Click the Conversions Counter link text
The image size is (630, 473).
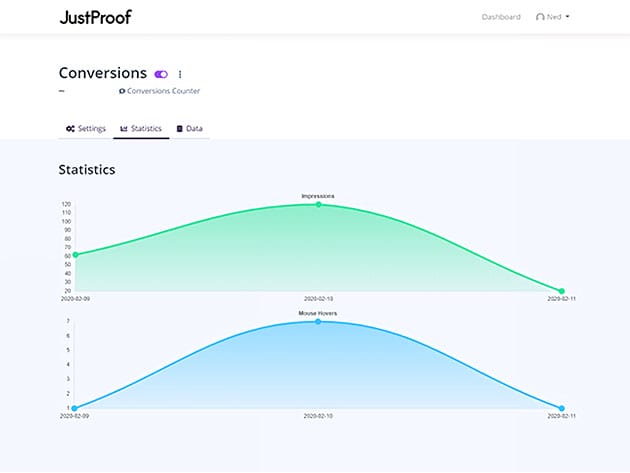pyautogui.click(x=163, y=91)
